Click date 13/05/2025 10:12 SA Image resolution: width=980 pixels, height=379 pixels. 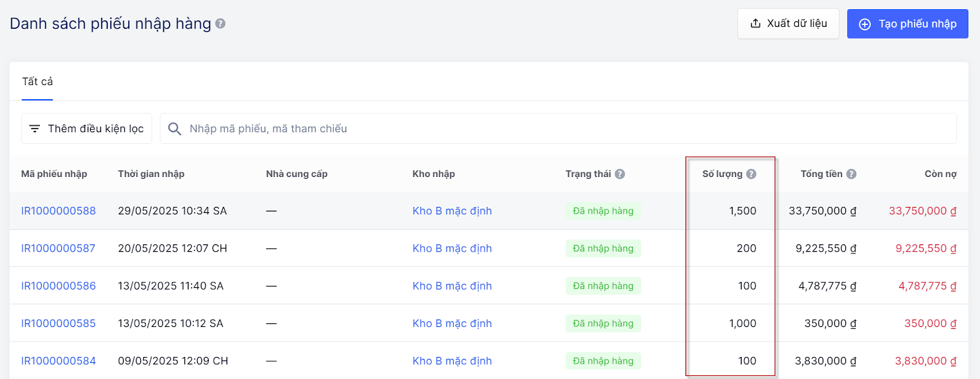[x=170, y=323]
